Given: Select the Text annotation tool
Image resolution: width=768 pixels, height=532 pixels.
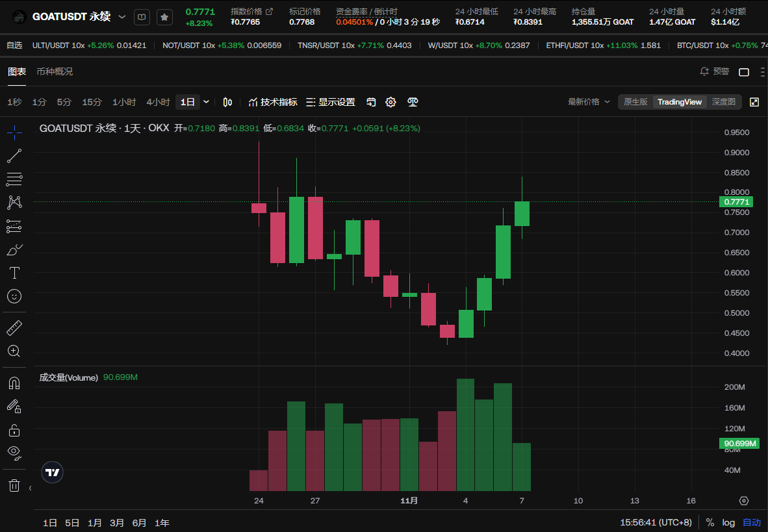Looking at the screenshot, I should pyautogui.click(x=14, y=273).
